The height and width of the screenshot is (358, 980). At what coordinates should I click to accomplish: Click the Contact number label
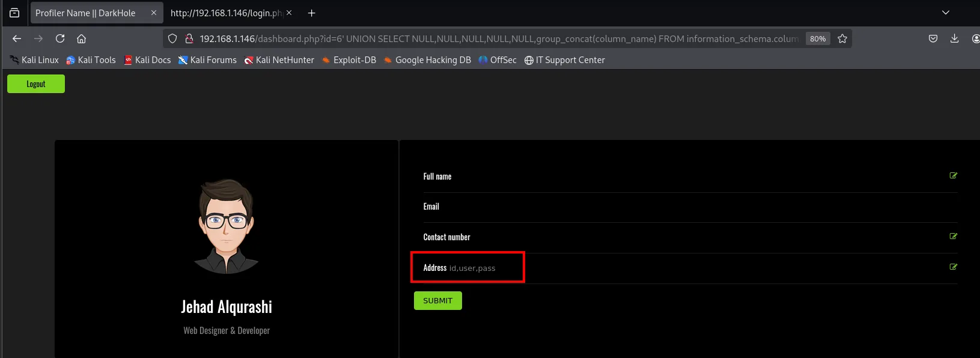coord(447,237)
